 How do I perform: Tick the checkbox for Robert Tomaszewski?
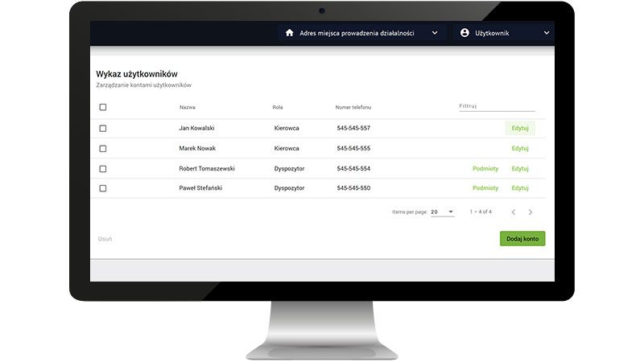[103, 169]
